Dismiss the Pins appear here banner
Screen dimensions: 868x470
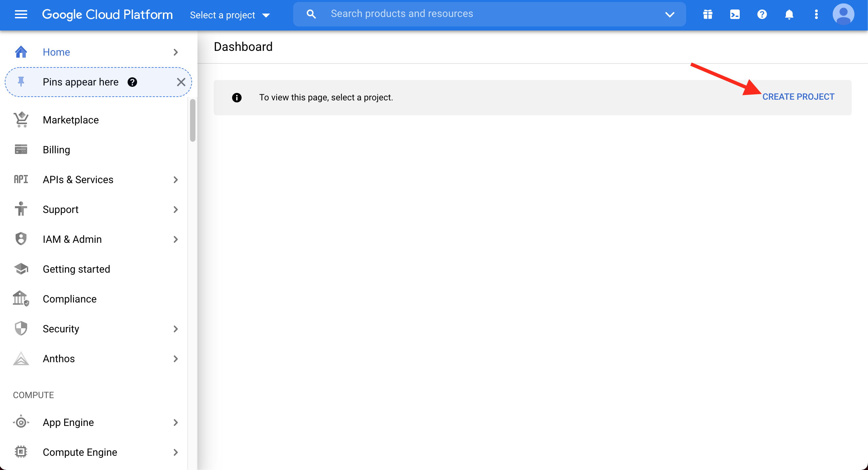181,82
